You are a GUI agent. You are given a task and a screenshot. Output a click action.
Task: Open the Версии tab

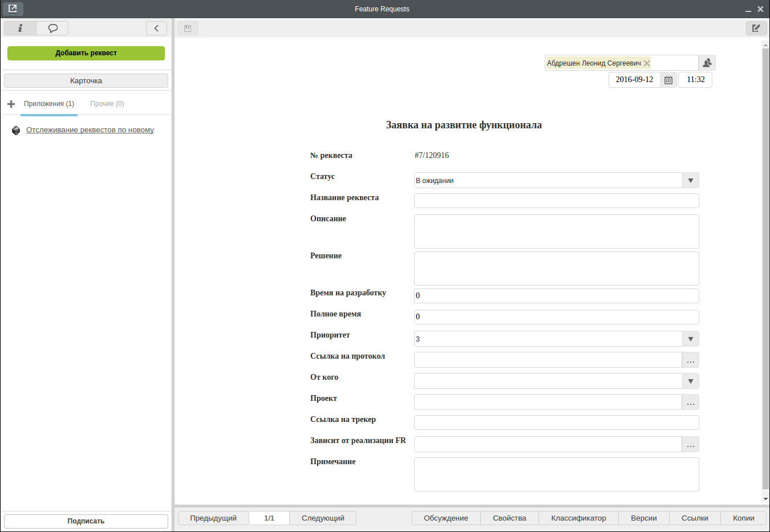click(x=644, y=518)
